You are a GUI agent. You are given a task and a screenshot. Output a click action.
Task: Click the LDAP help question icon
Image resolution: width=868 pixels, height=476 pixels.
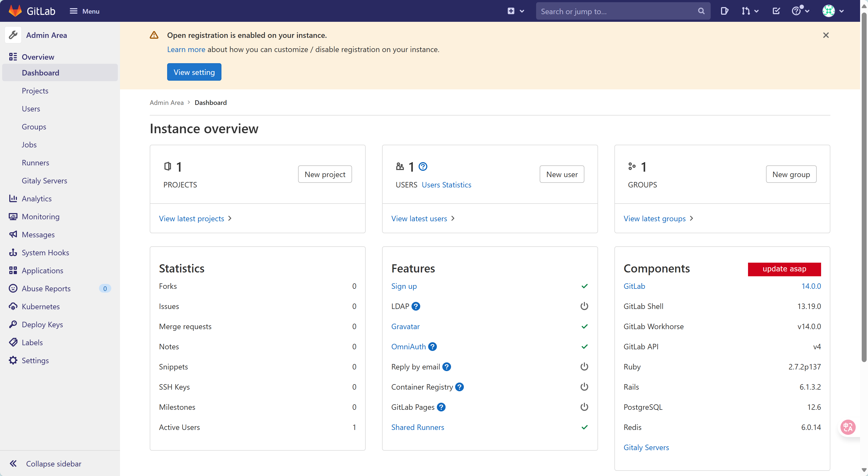pyautogui.click(x=416, y=306)
